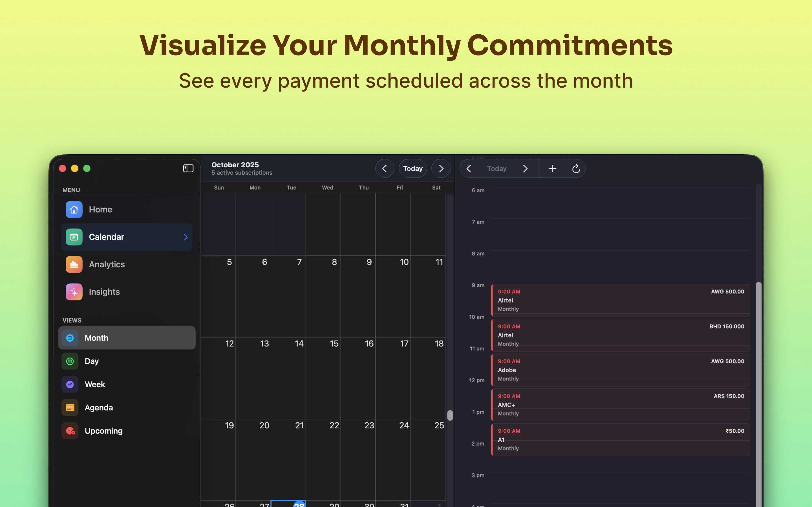
Task: Select the Agenda view icon
Action: [70, 408]
